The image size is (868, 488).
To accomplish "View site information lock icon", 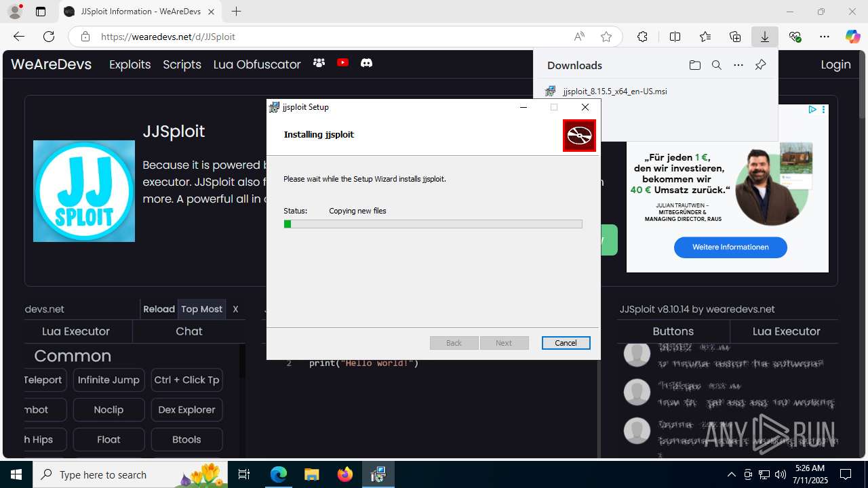I will point(85,37).
